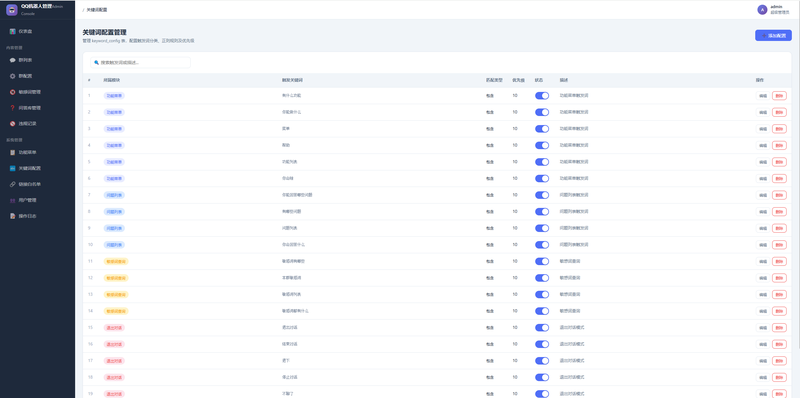Image resolution: width=800 pixels, height=398 pixels.
Task: Toggle status switch for row 6
Action: coord(542,179)
